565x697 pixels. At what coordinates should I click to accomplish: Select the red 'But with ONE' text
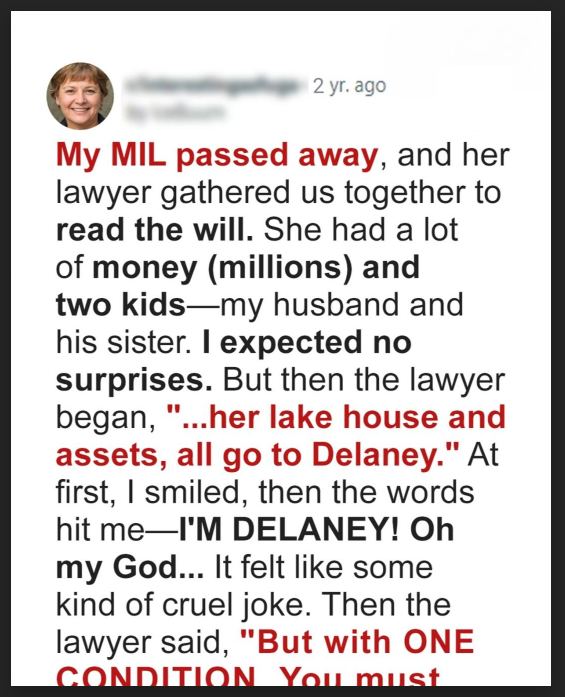pos(357,642)
